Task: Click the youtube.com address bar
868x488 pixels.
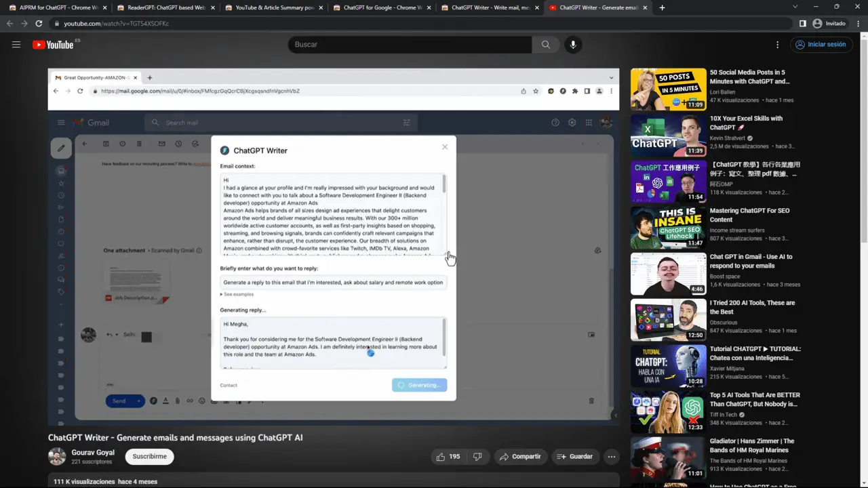Action: pos(420,23)
